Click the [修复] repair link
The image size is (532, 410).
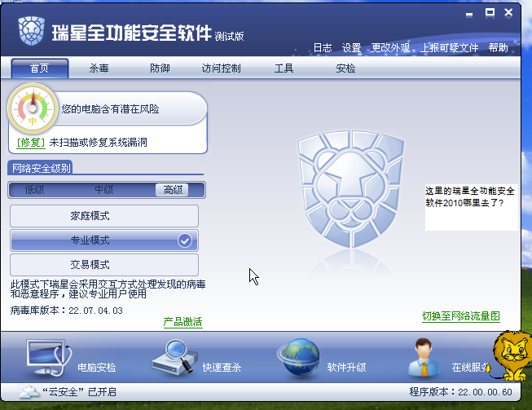(x=31, y=142)
